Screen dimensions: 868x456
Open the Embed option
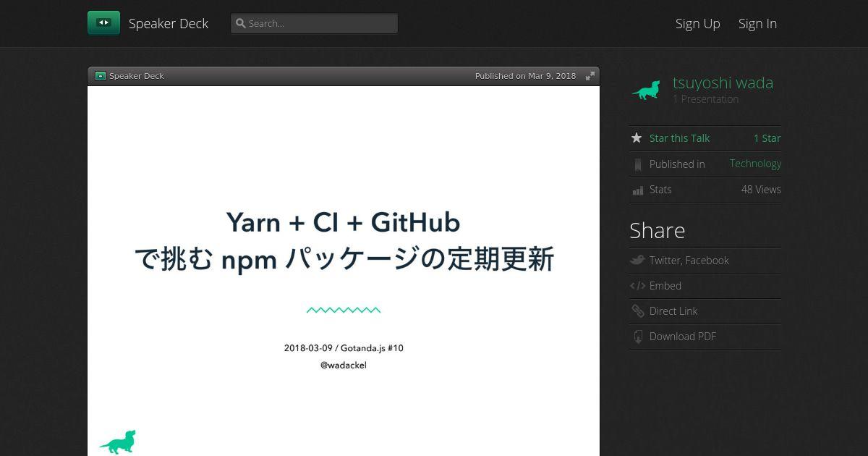pos(665,286)
